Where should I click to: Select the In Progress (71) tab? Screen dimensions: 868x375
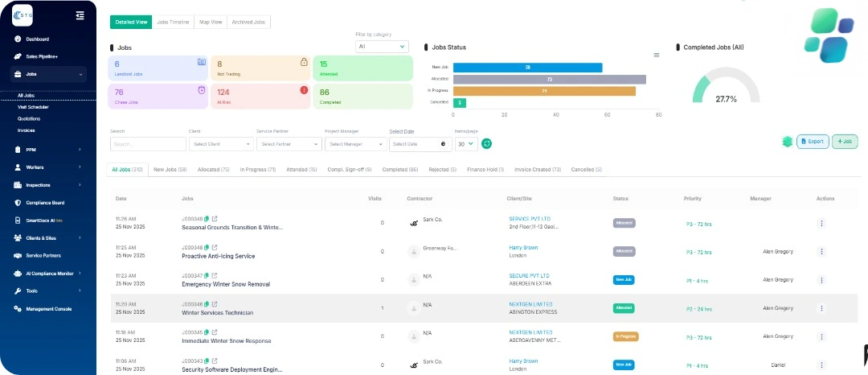[257, 170]
